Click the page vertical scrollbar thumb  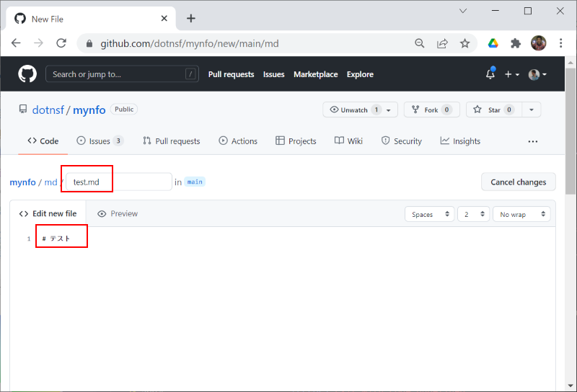coord(571,131)
